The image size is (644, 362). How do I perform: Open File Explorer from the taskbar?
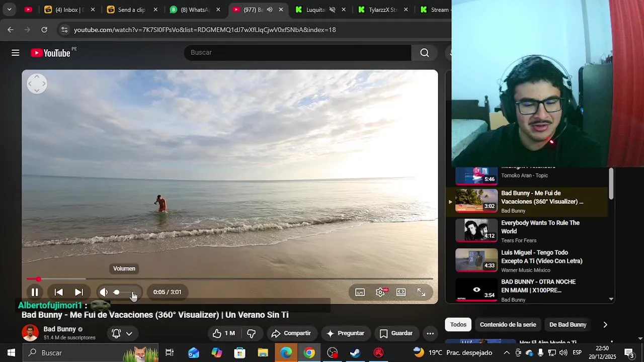263,353
